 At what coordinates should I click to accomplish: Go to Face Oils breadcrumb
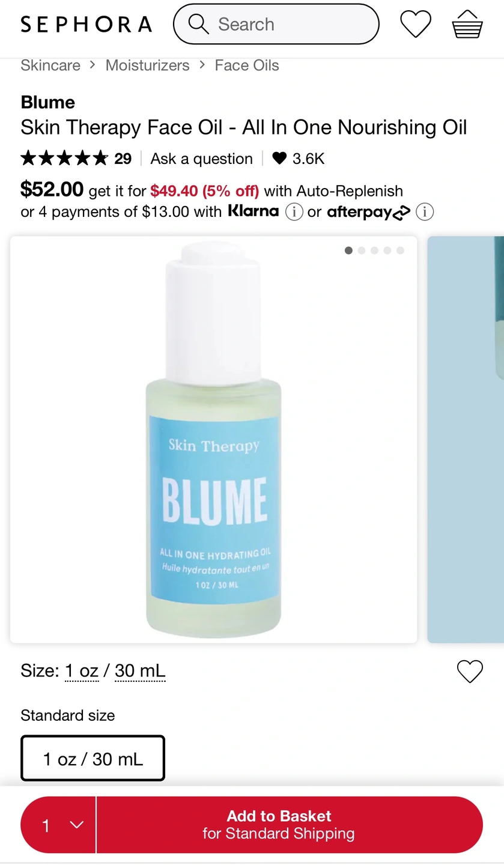pyautogui.click(x=247, y=65)
